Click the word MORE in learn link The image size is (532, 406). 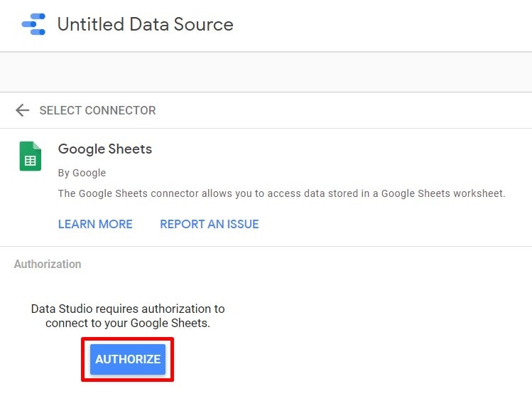point(115,224)
